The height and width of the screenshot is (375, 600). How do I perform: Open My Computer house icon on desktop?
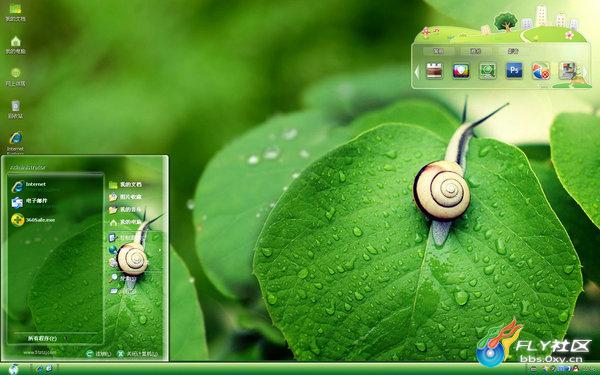[15, 45]
